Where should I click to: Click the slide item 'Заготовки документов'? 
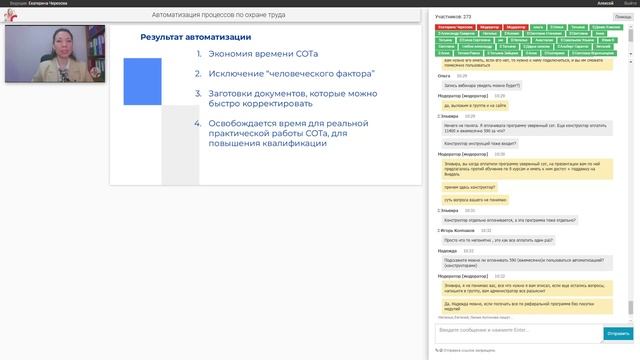(293, 98)
